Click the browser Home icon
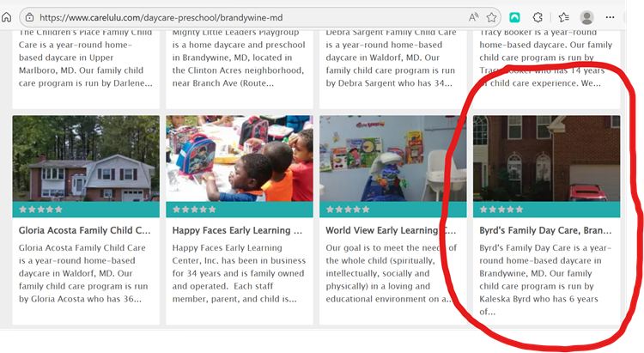 tap(7, 17)
